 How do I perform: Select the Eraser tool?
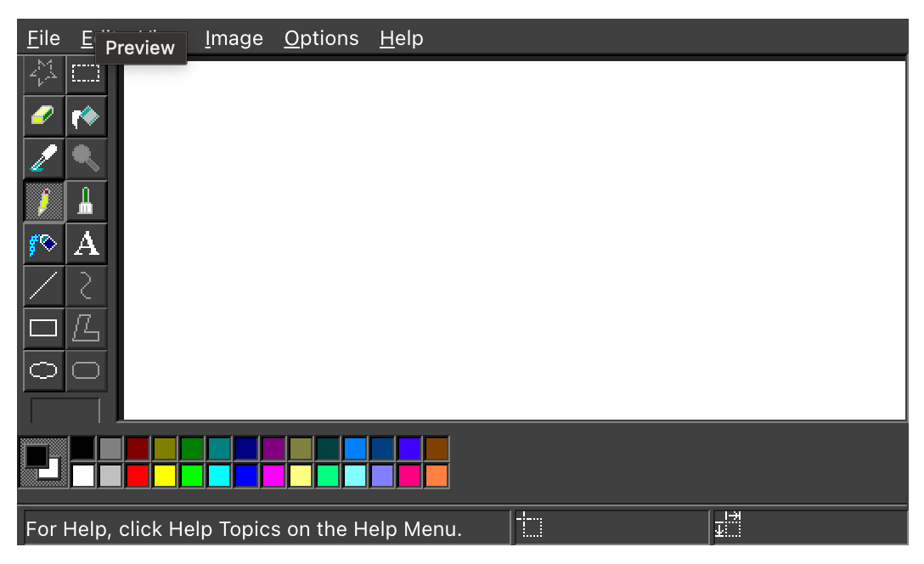43,116
